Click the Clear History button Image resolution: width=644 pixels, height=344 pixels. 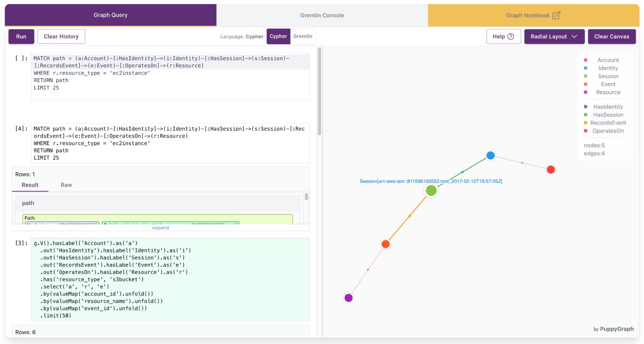click(61, 36)
